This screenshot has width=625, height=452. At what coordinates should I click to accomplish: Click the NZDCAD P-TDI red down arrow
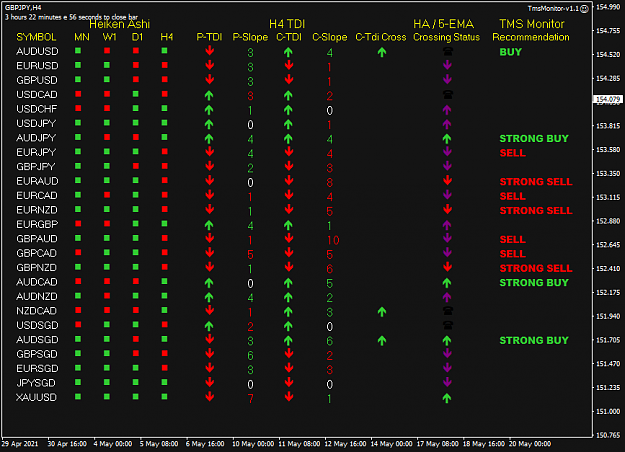[209, 311]
